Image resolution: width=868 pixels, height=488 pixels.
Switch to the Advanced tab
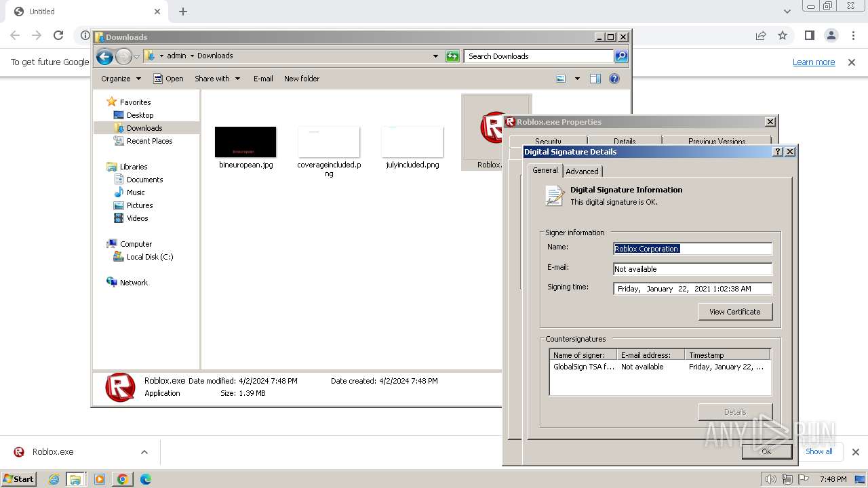point(582,171)
